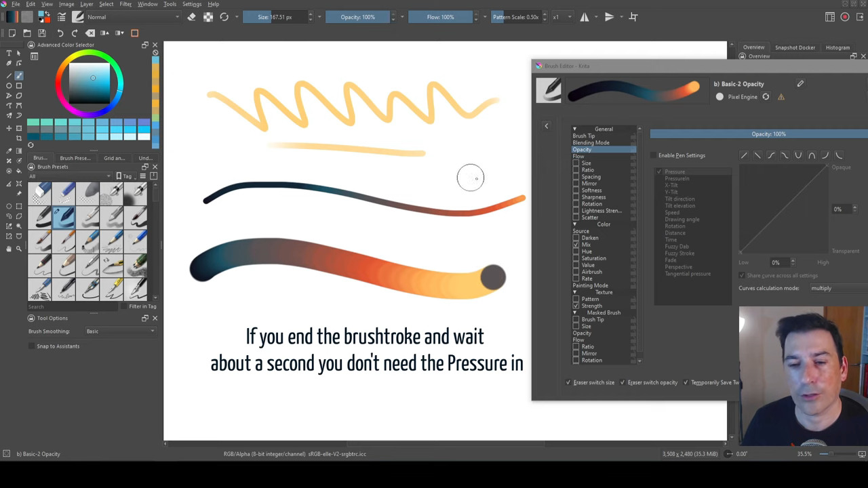Open the Tag button in Brush Presets
The image size is (868, 488).
click(126, 176)
